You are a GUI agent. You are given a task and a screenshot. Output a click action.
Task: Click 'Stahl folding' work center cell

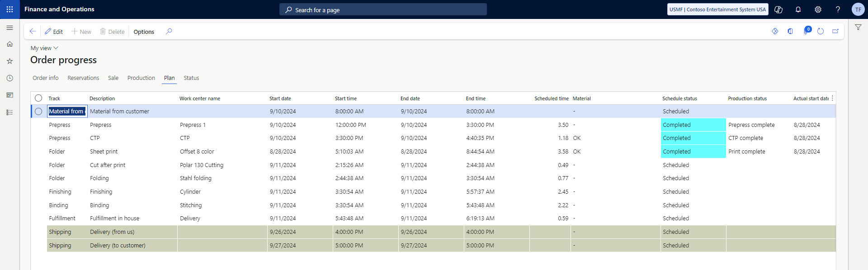click(196, 178)
